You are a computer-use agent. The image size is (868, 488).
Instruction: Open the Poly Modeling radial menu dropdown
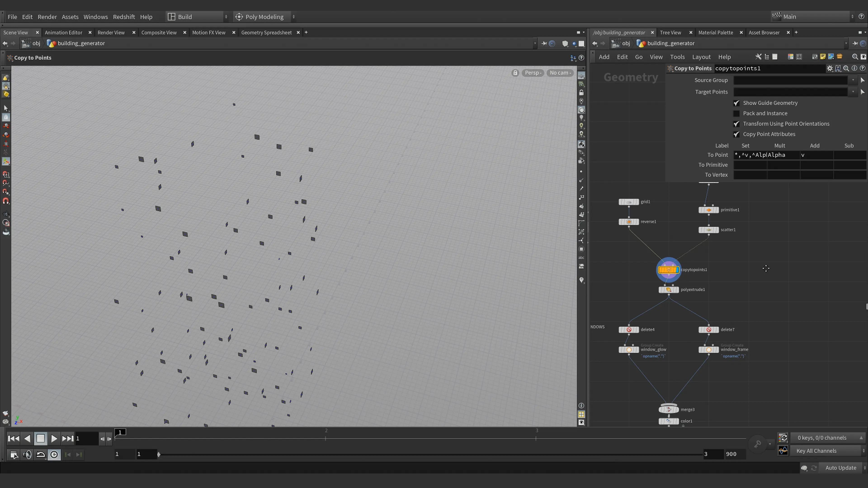[x=264, y=17]
